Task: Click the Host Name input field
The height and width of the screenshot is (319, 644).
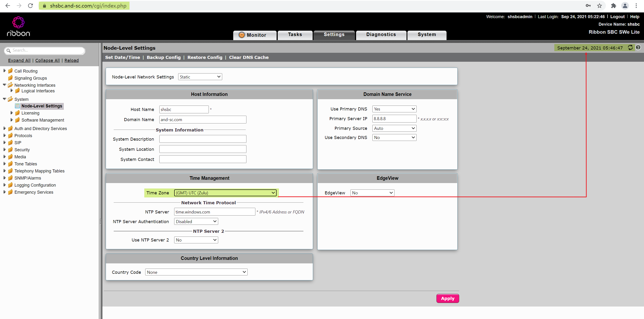Action: [x=184, y=109]
